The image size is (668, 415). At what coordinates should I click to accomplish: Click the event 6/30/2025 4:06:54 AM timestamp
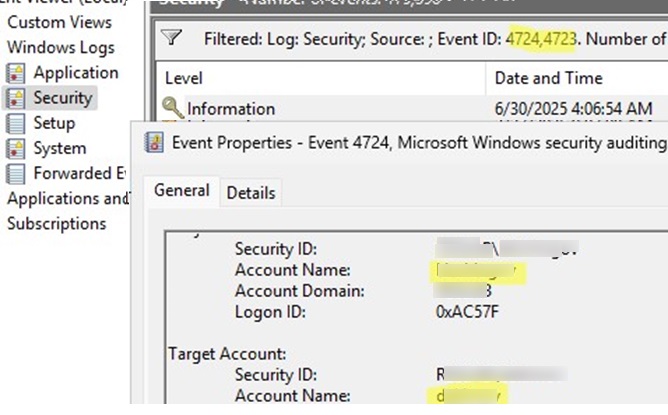(x=573, y=109)
